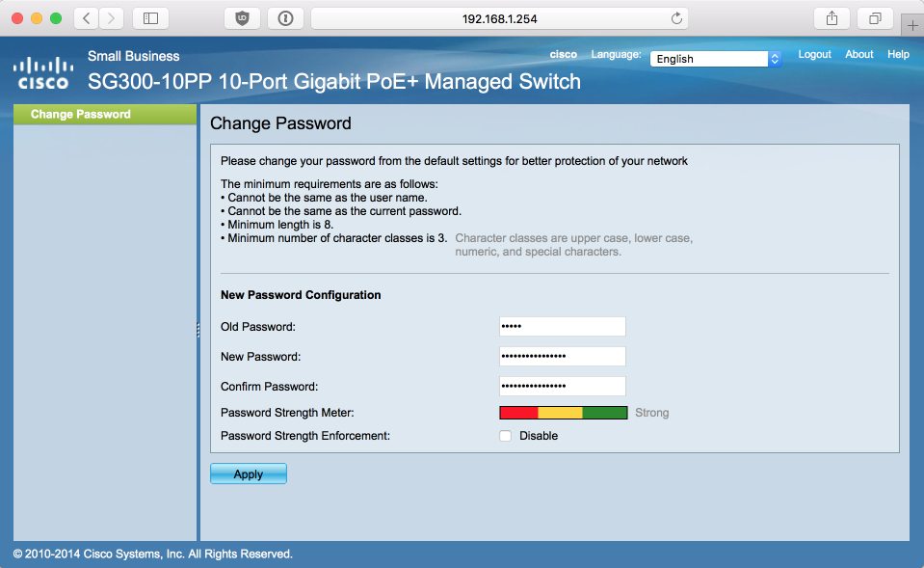This screenshot has height=568, width=924.
Task: Open the Safari share menu
Action: point(832,18)
